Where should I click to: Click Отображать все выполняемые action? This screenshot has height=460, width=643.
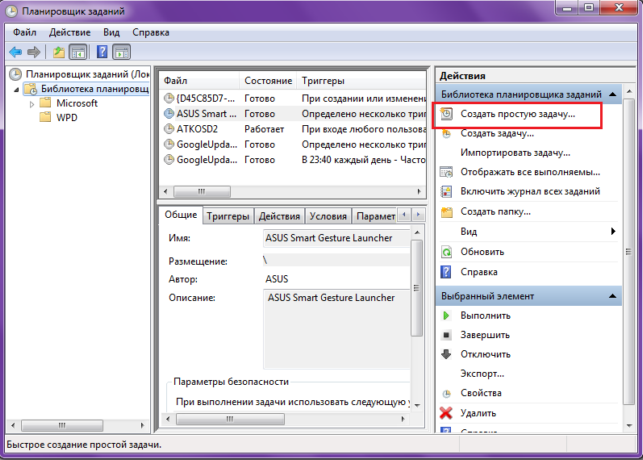530,172
